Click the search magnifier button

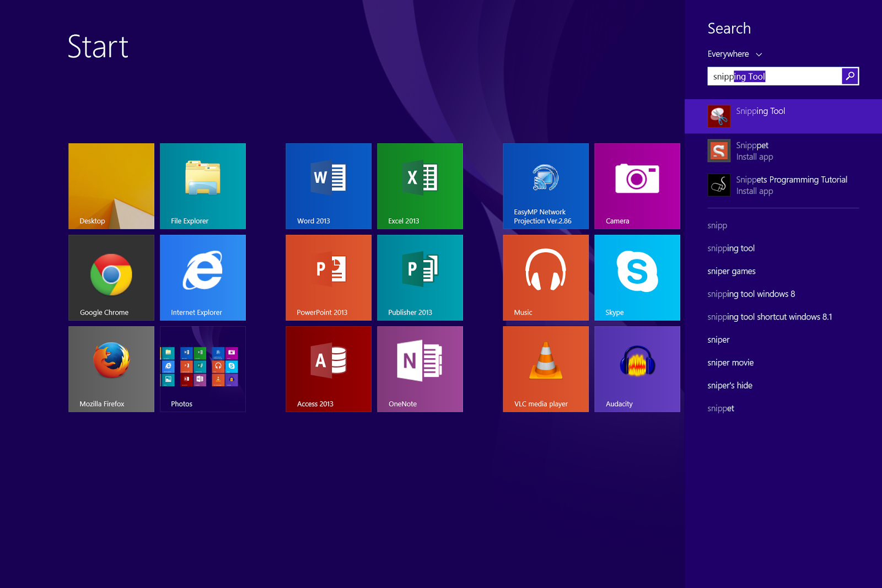850,76
